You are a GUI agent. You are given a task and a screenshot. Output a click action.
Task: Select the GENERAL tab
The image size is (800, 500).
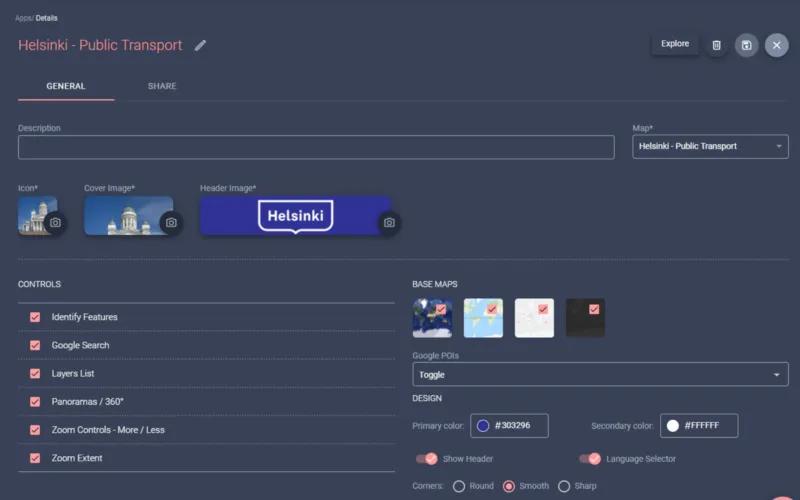click(x=66, y=86)
